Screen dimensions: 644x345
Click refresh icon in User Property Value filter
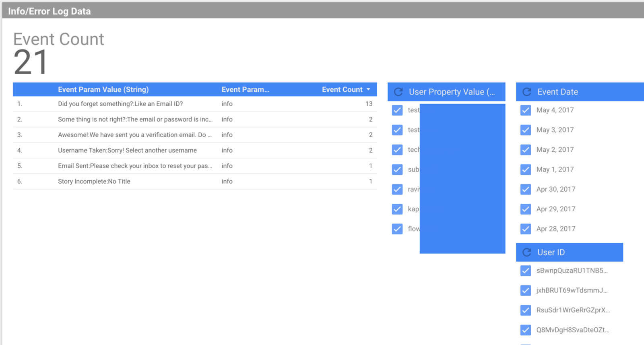coord(398,92)
